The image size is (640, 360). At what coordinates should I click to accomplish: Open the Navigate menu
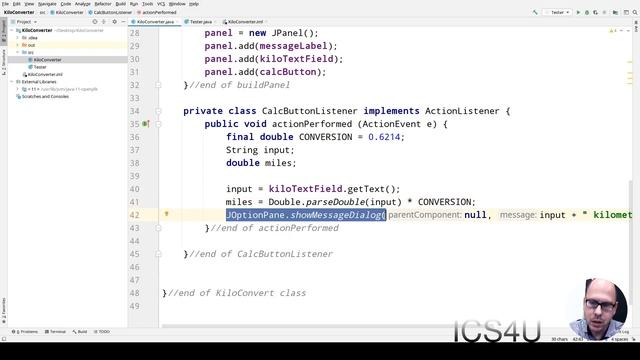47,4
